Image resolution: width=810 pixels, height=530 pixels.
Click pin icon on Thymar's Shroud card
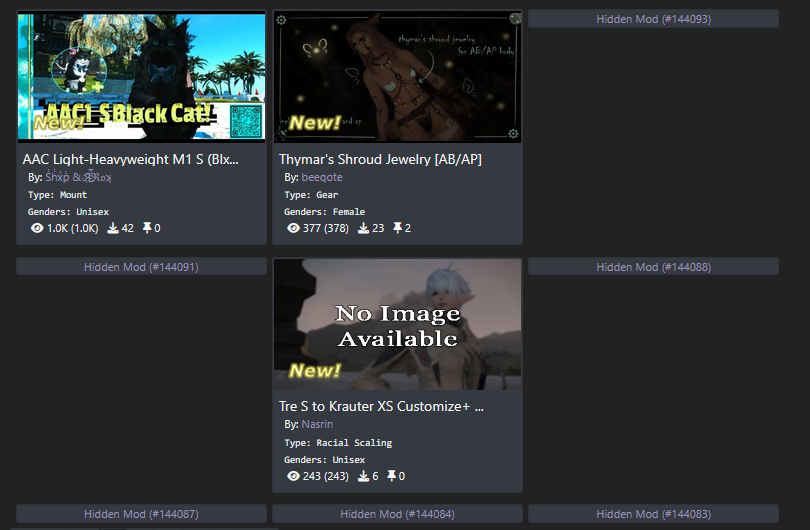pos(397,228)
